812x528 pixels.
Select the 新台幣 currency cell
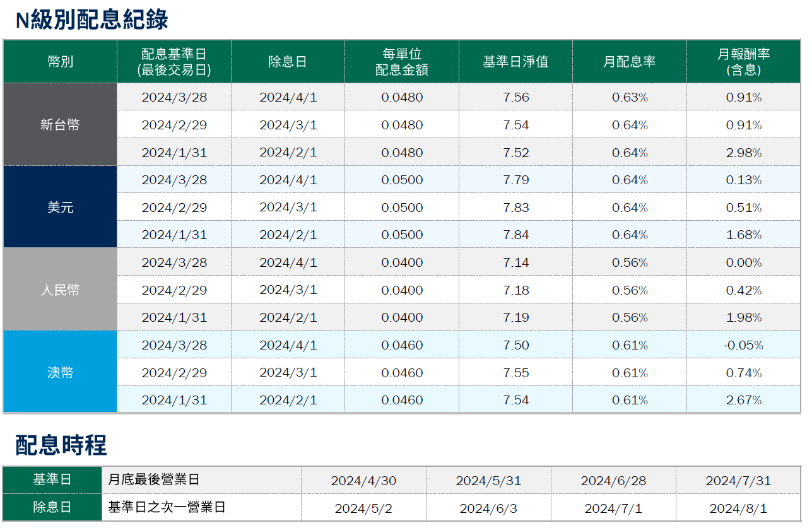click(60, 125)
